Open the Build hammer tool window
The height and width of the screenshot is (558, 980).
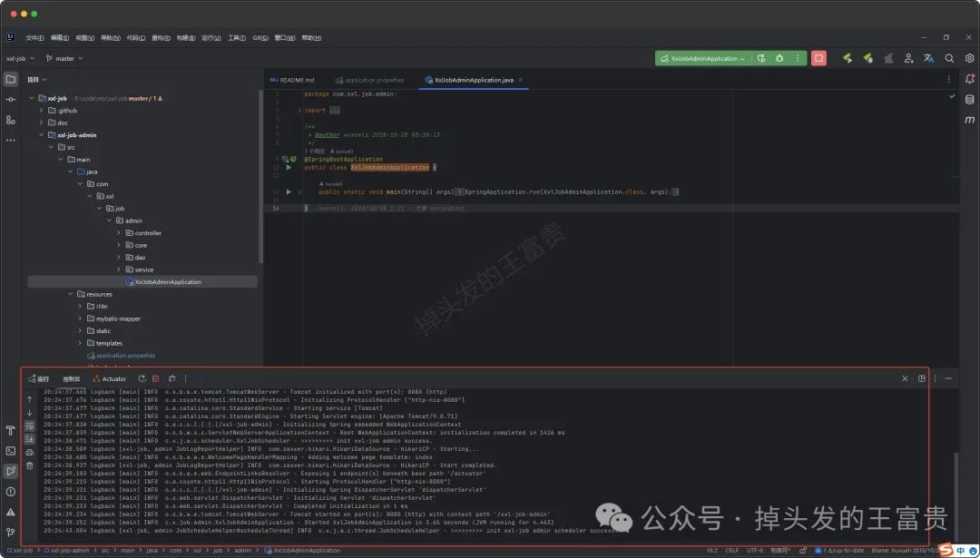(x=10, y=431)
